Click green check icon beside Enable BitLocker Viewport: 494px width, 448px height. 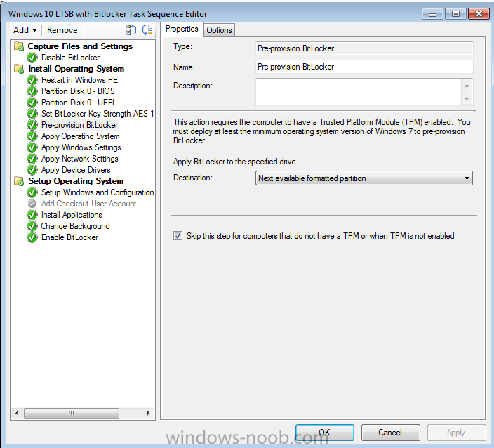pos(32,237)
